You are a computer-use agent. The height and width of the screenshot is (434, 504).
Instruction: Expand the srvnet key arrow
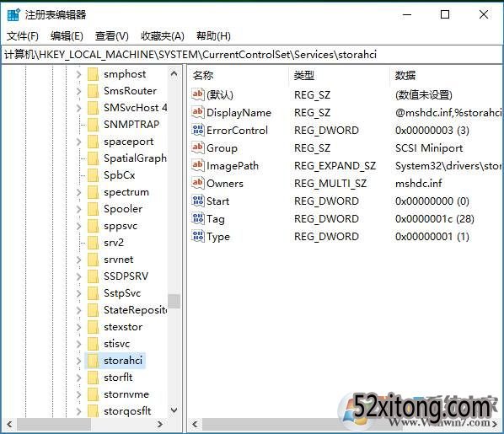coord(78,260)
